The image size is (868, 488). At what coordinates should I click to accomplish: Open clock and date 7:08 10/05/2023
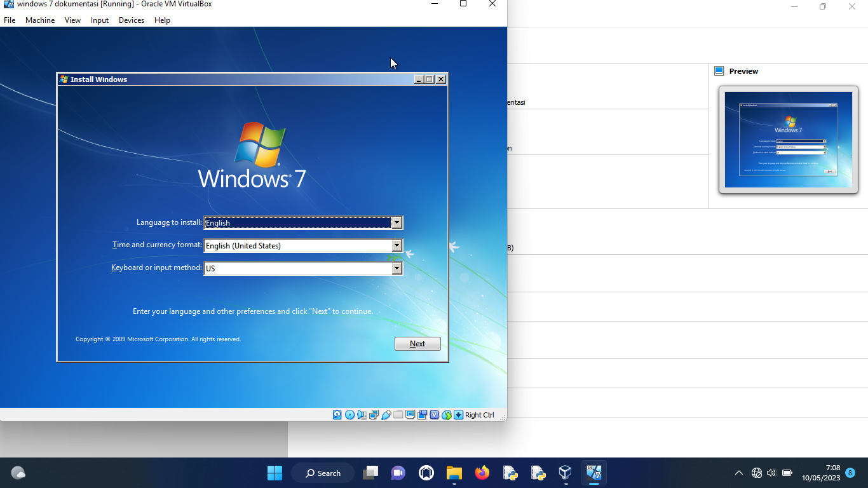(820, 473)
